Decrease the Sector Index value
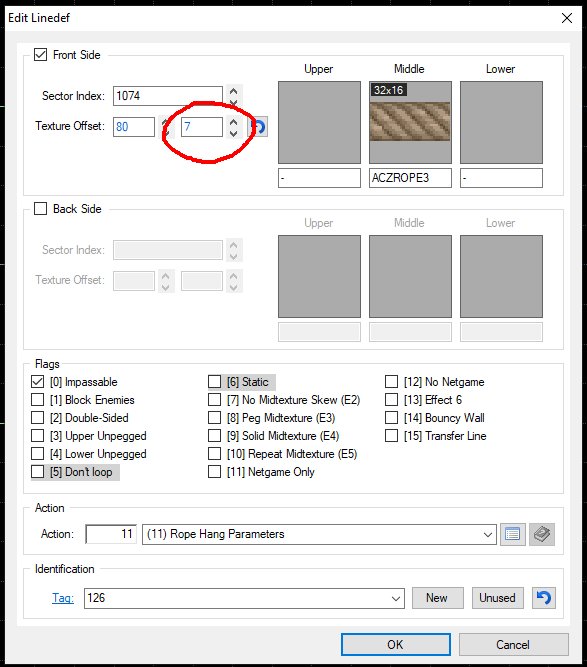 tap(234, 102)
